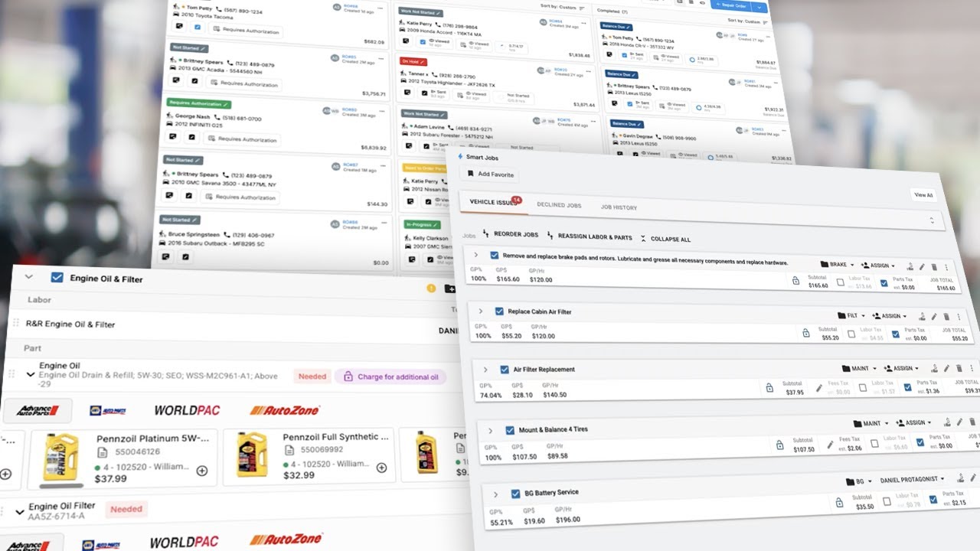Uncheck the Air Filter Replacement checkbox

(x=504, y=370)
